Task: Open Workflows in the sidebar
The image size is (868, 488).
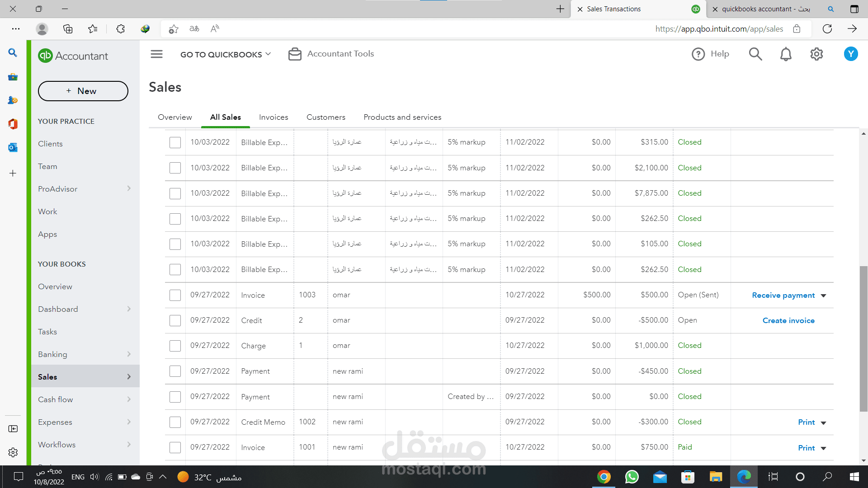Action: click(57, 445)
